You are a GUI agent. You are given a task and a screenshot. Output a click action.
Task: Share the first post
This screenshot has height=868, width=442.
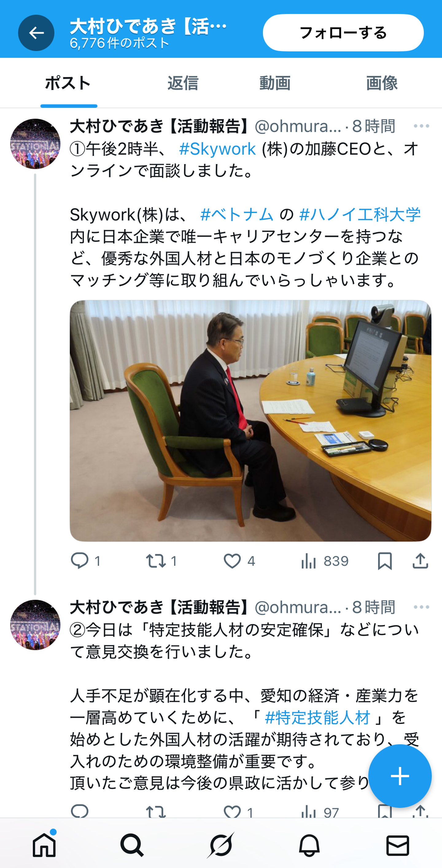[x=420, y=561]
